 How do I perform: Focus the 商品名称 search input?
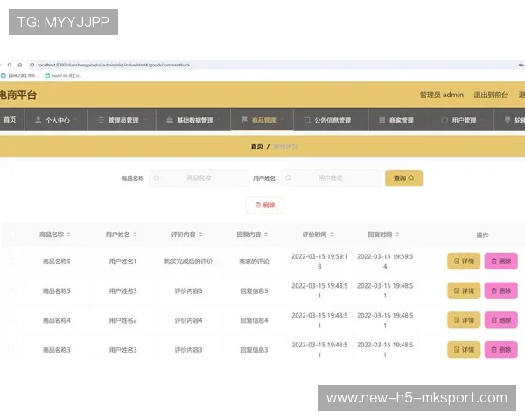(x=199, y=178)
